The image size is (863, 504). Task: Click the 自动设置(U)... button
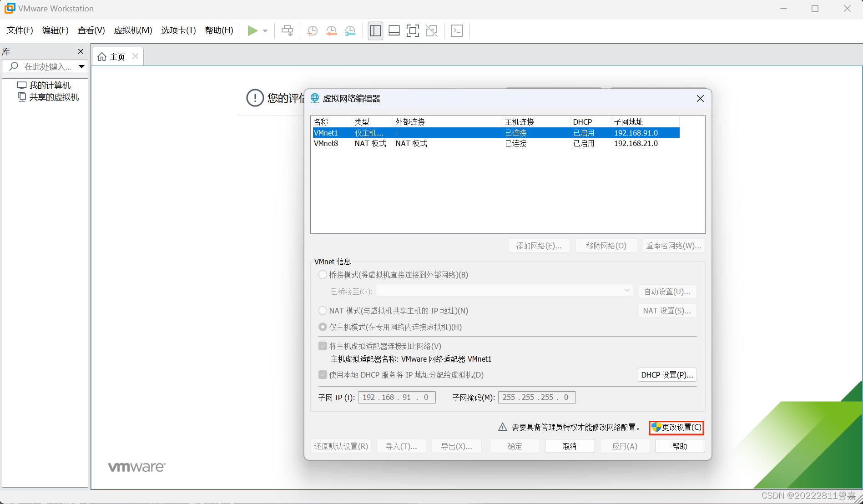pos(667,292)
